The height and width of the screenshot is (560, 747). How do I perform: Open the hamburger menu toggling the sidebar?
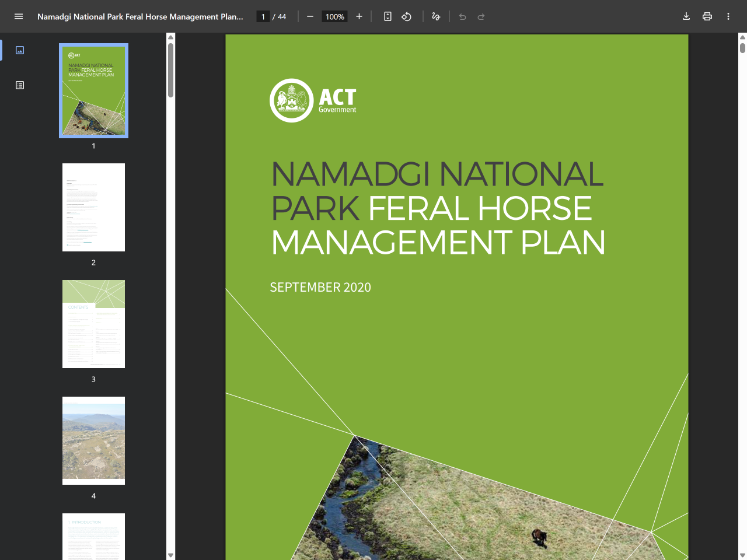[19, 16]
